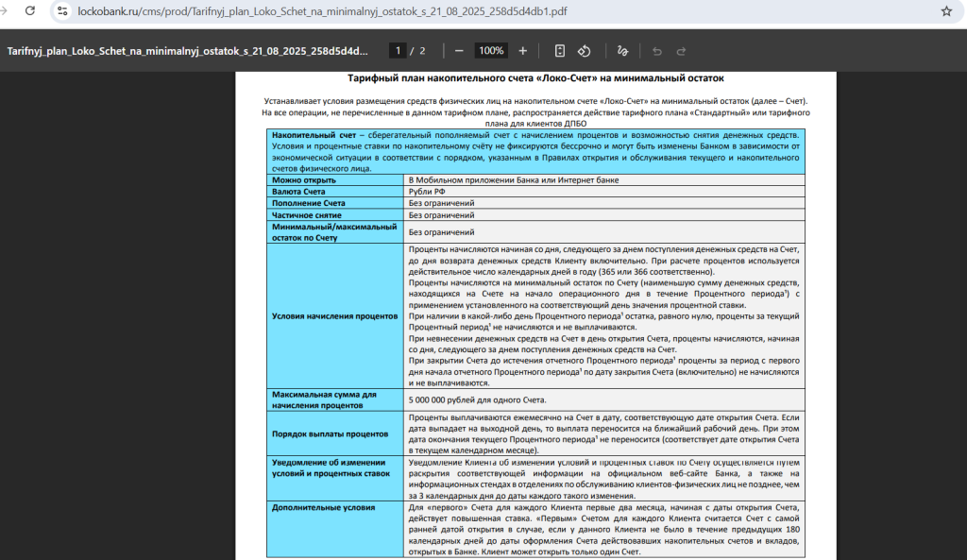967x560 pixels.
Task: Click the document title 'Тарифный план накопительного счета'
Action: point(535,78)
